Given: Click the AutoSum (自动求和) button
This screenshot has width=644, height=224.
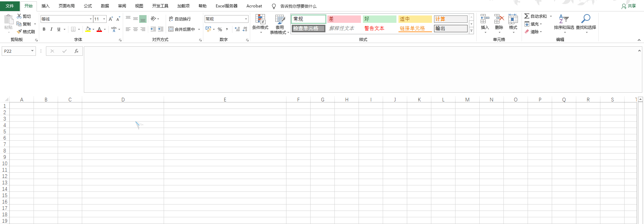Looking at the screenshot, I should pyautogui.click(x=536, y=16).
